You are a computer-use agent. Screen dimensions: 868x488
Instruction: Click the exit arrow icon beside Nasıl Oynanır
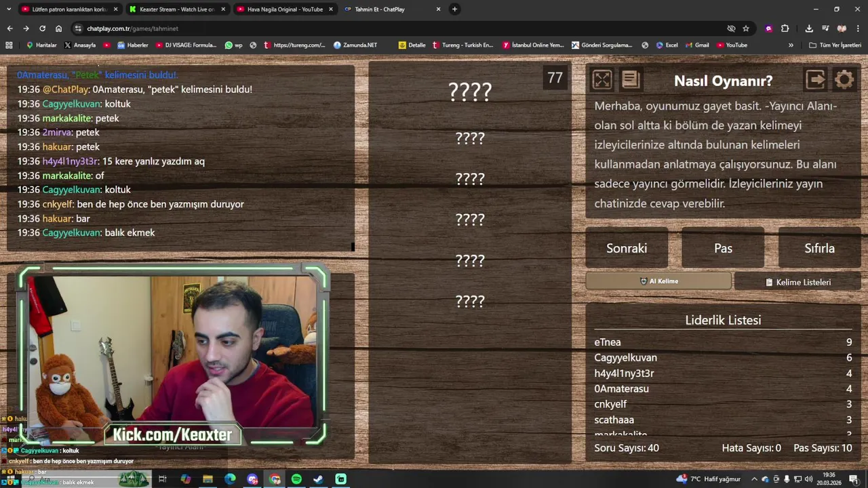click(816, 80)
